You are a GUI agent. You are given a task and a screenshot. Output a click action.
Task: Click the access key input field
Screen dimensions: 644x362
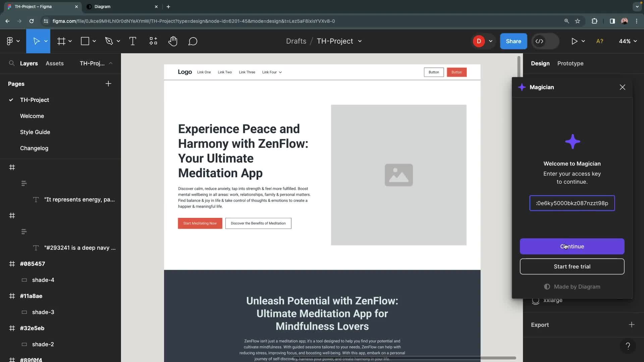[572, 203]
